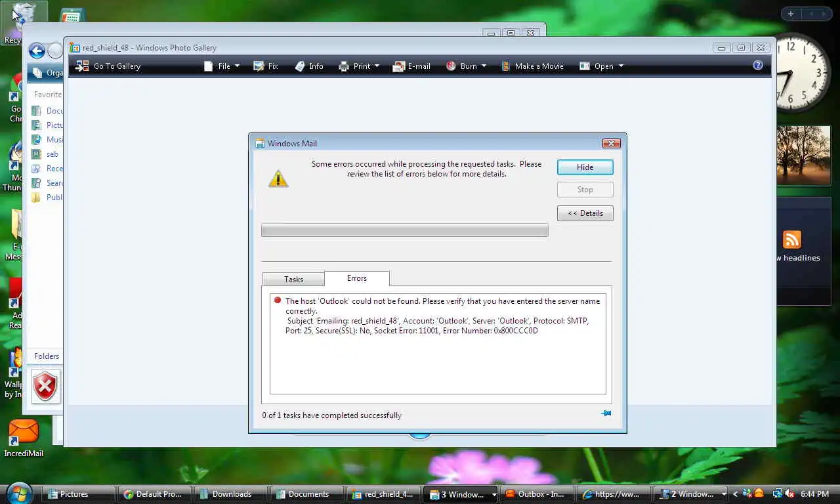Click the sidebar slideshow picture gadget
840x504 pixels.
pyautogui.click(x=803, y=156)
